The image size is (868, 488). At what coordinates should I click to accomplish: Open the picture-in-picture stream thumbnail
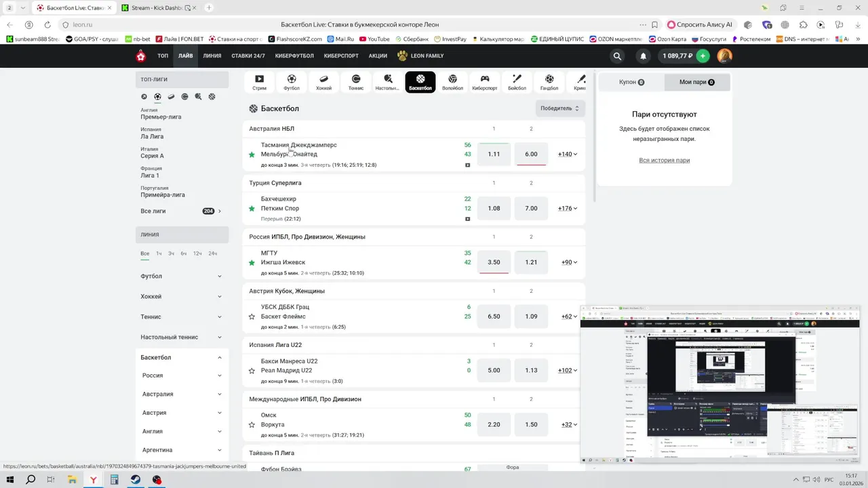click(720, 385)
